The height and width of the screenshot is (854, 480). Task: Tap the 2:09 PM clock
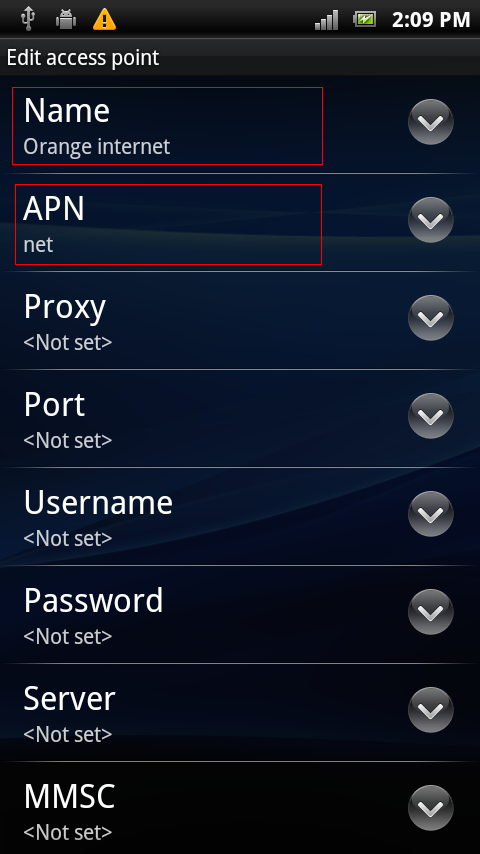click(x=431, y=20)
